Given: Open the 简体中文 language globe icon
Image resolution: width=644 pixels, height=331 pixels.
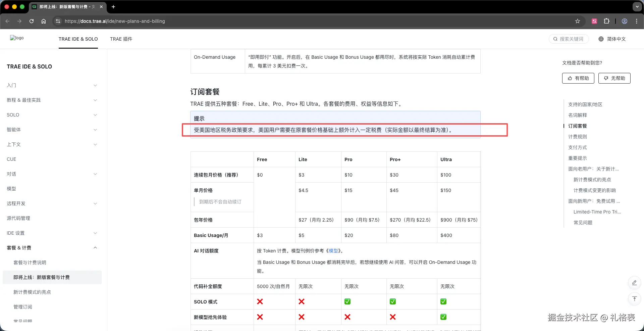Looking at the screenshot, I should click(601, 39).
